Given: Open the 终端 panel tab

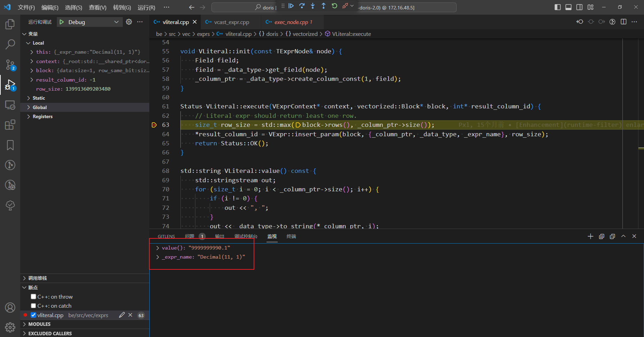Looking at the screenshot, I should point(291,236).
